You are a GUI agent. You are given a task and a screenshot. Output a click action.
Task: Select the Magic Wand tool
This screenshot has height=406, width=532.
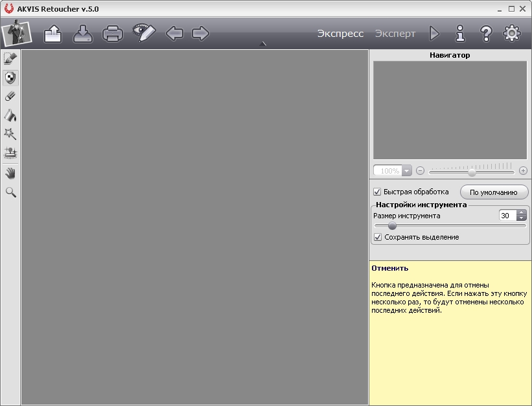coord(10,134)
